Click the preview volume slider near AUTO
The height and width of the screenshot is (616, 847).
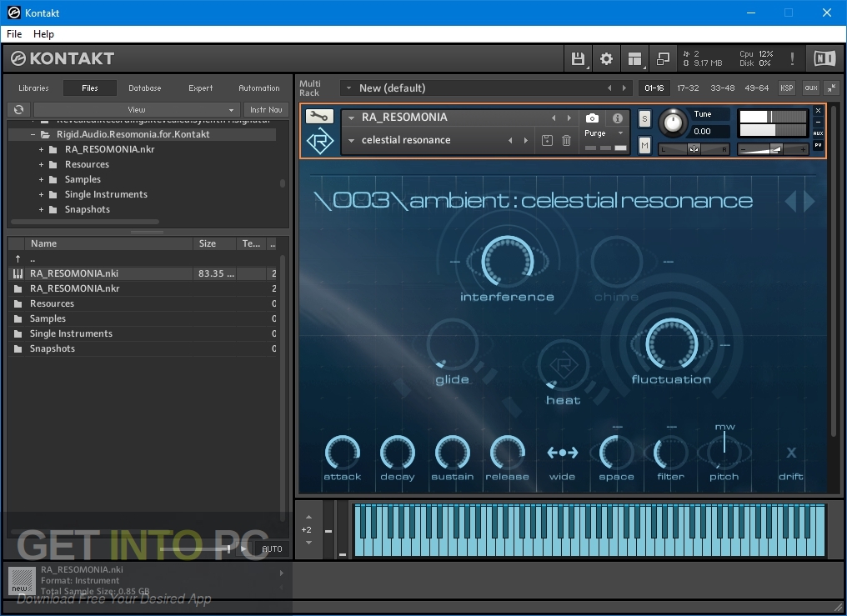[x=196, y=549]
